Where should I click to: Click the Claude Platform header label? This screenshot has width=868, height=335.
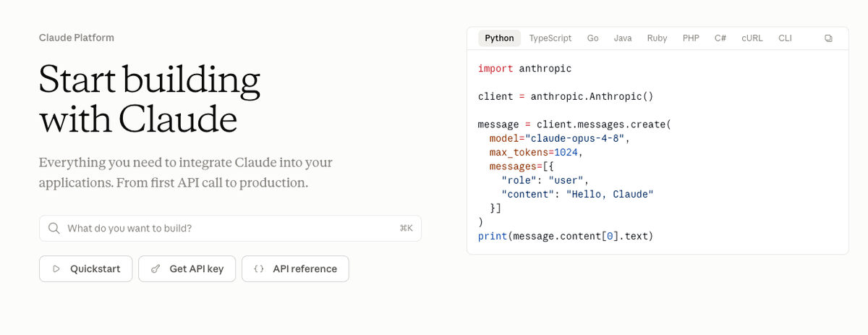(77, 38)
